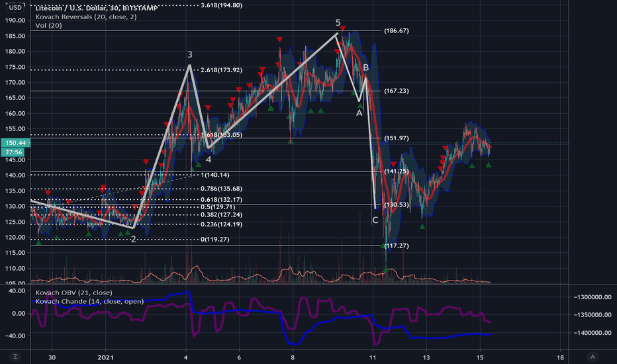
Task: Click the 30 date on time axis
Action: [x=52, y=357]
